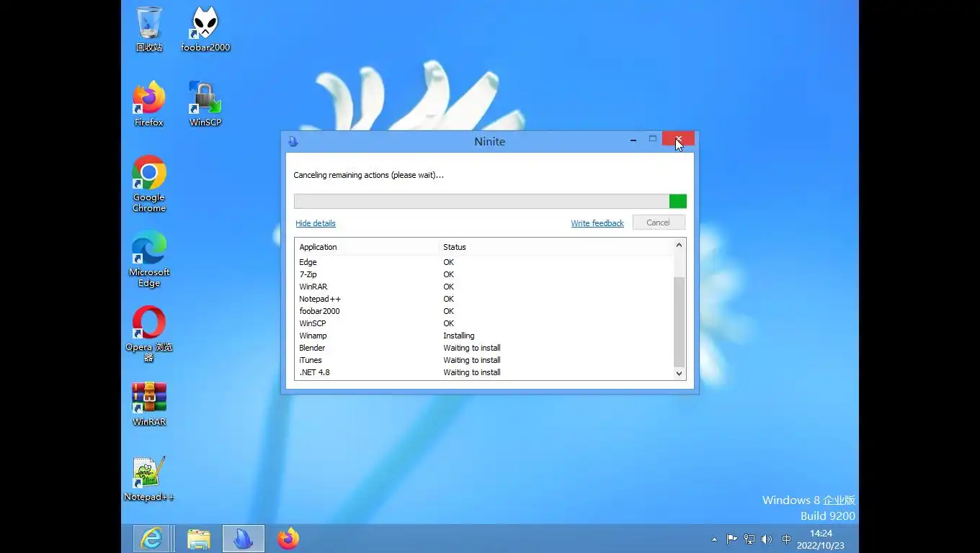The height and width of the screenshot is (553, 980).
Task: Open Internet Explorer from the taskbar
Action: point(152,539)
